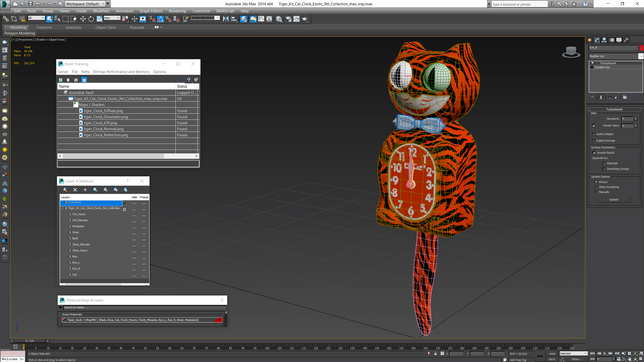Screen dimensions: 644x362
Task: Toggle the Render Iters checkbox
Action: 594,126
